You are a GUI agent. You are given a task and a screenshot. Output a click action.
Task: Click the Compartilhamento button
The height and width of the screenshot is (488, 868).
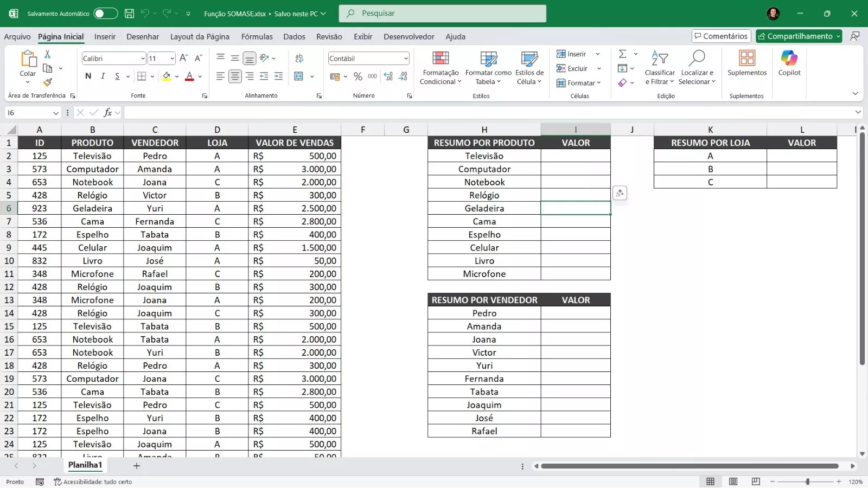(x=799, y=36)
